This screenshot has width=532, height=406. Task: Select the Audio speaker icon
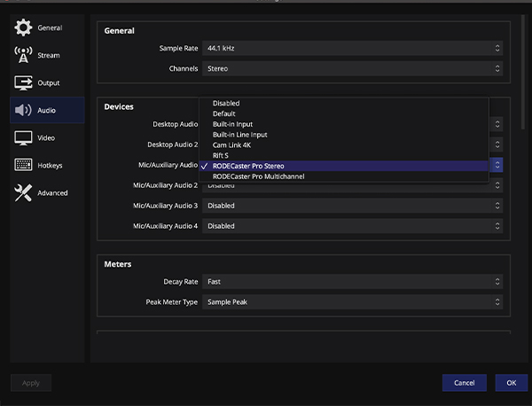tap(23, 110)
